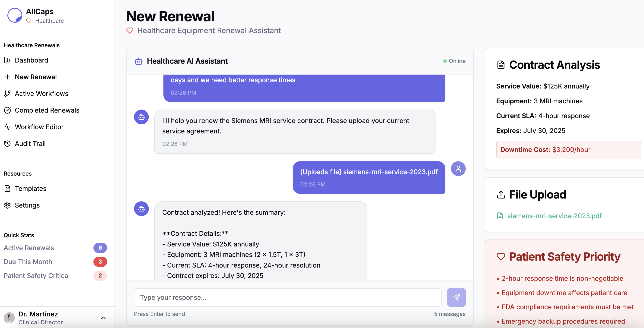Image resolution: width=644 pixels, height=328 pixels.
Task: Click the Templates document icon
Action: 7,188
